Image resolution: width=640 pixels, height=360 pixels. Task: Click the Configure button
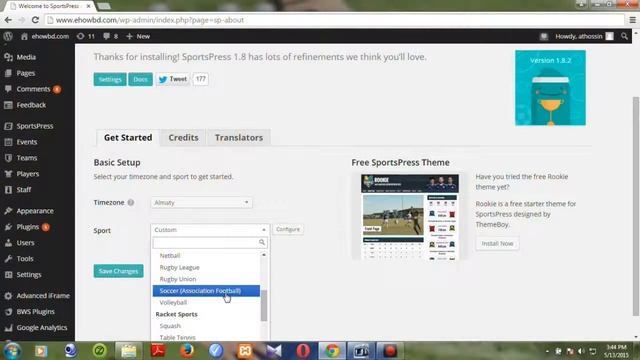288,229
